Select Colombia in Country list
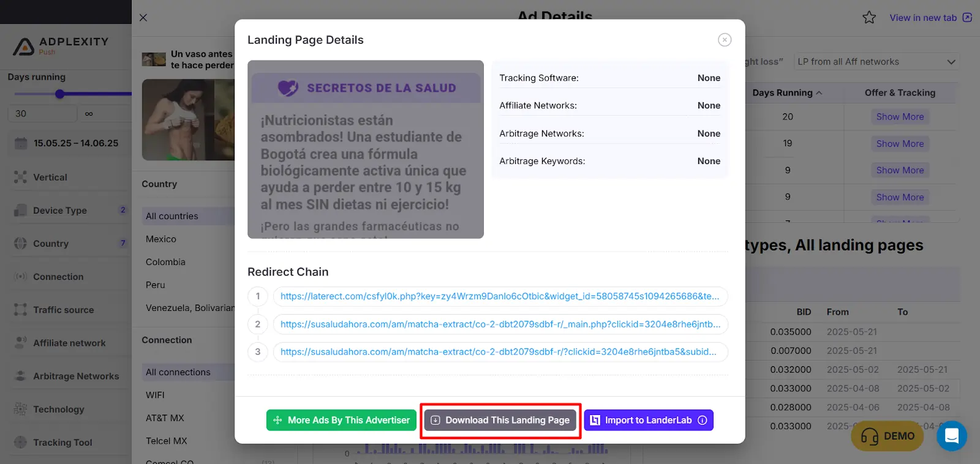Screen dimensions: 980x464 tap(165, 262)
